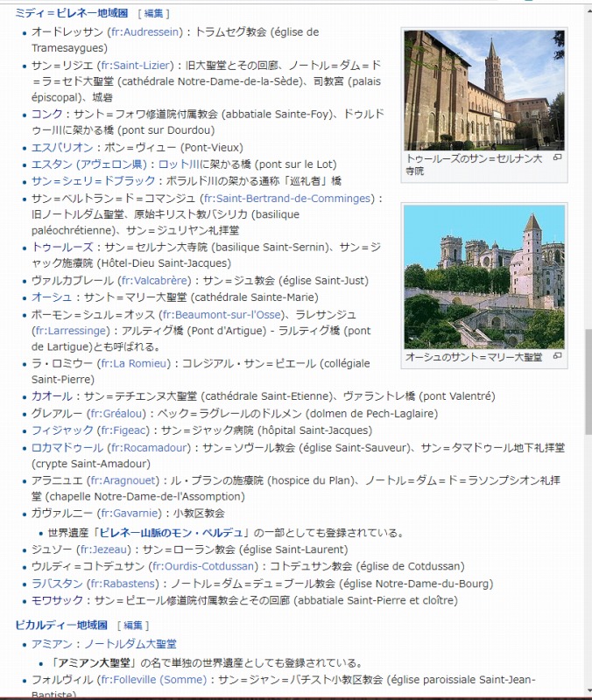This screenshot has width=592, height=700.
Task: Open the ミディ=ピレネー地域圏 heading link
Action: coord(72,13)
